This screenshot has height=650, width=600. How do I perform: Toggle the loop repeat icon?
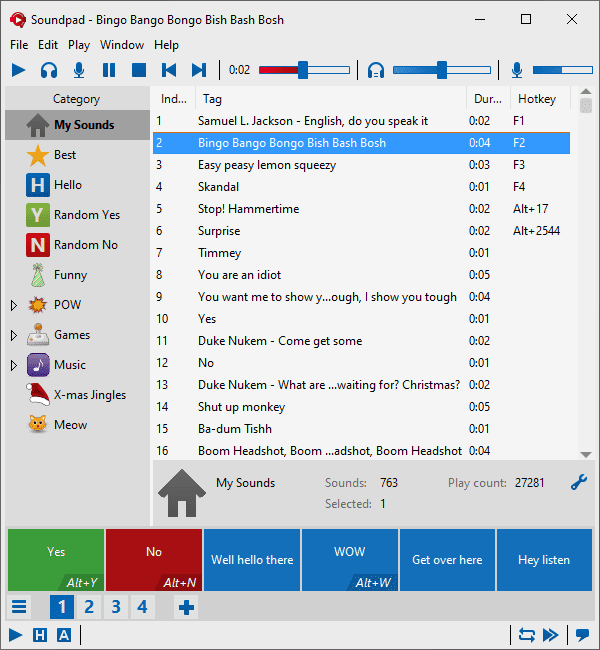(x=526, y=635)
